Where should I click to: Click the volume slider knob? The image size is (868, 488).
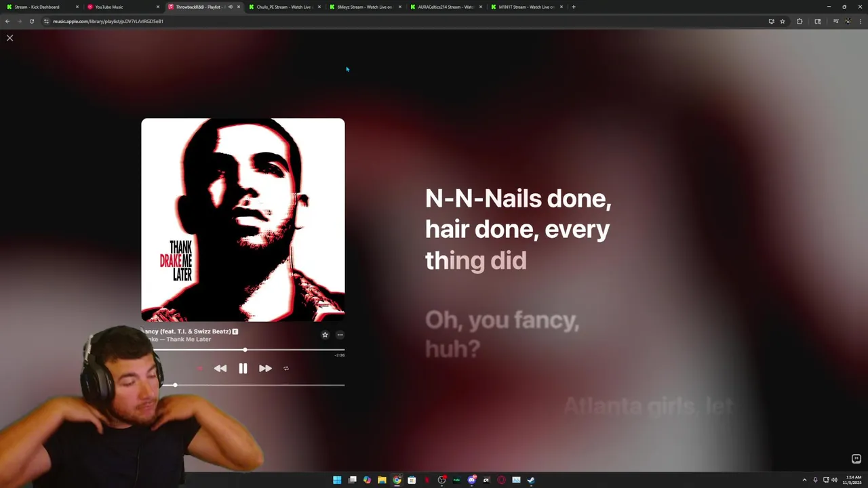coord(175,385)
